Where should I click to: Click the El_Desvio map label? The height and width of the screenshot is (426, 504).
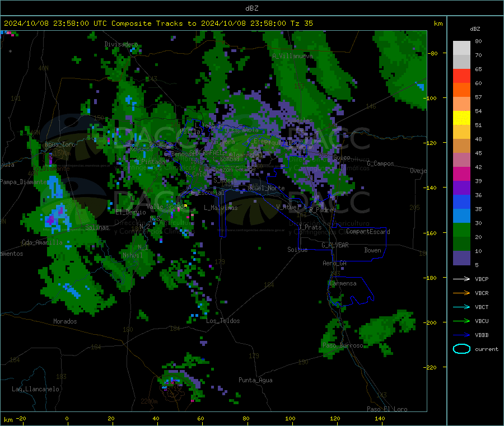[131, 212]
